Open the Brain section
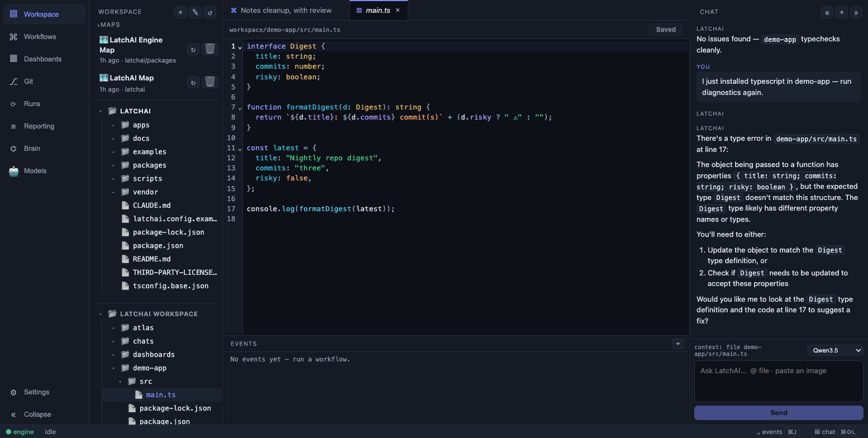Image resolution: width=868 pixels, height=438 pixels. click(44, 149)
